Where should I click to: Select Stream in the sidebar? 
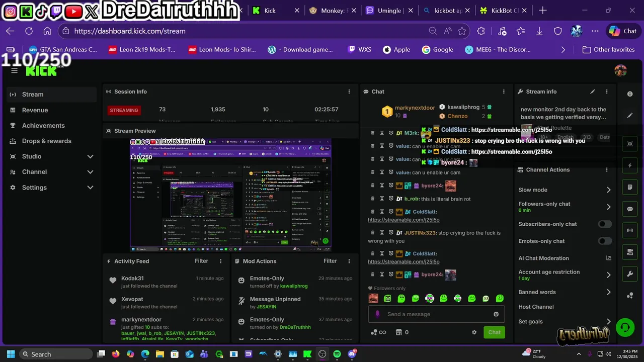(x=52, y=95)
